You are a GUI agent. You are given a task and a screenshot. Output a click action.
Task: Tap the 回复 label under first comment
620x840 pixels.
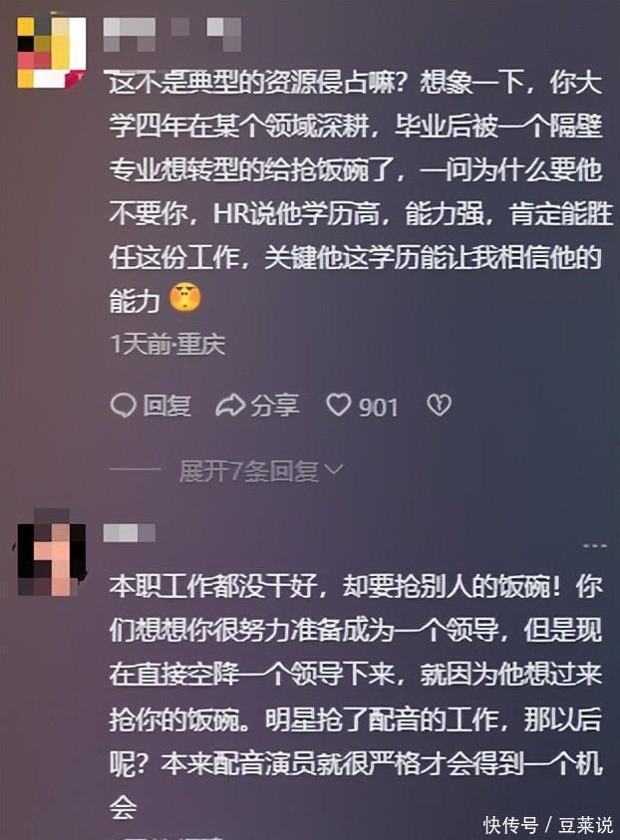coord(166,406)
